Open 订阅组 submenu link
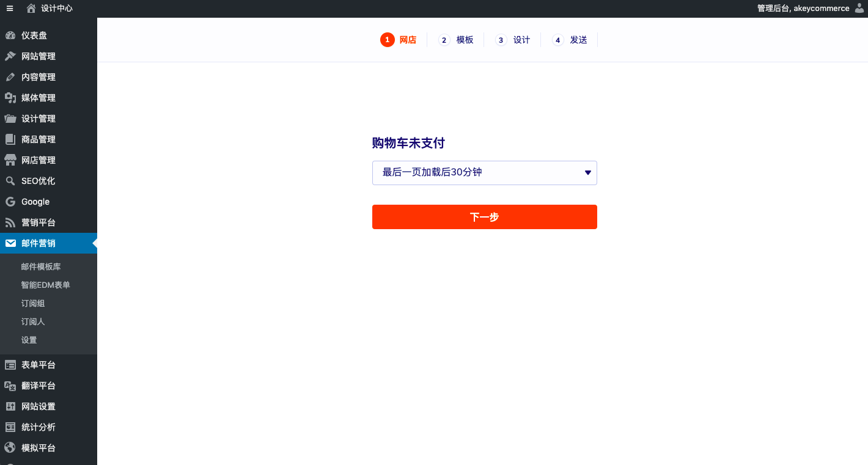Screen dimensions: 868x465 click(x=33, y=304)
